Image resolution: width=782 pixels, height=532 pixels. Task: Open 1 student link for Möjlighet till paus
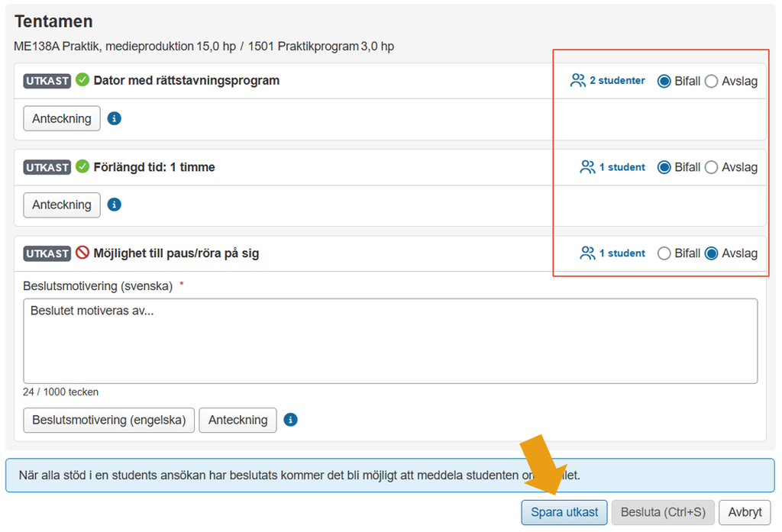pyautogui.click(x=622, y=253)
